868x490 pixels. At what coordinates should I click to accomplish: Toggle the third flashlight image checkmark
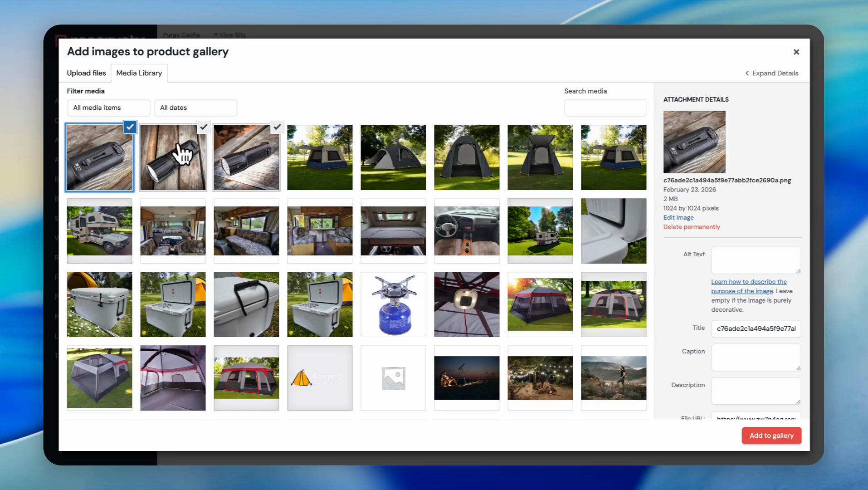coord(277,127)
